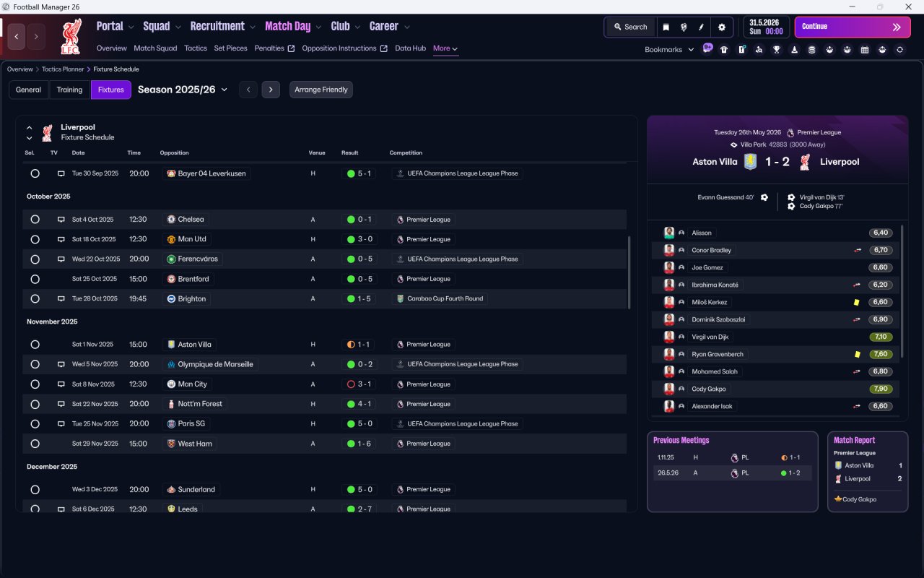Select the Sunderland fixture radio button

click(x=35, y=490)
